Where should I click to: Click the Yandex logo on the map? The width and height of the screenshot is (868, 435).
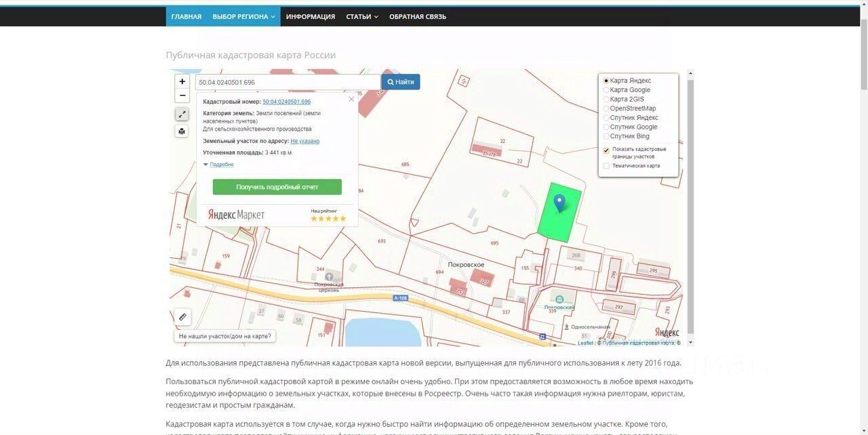(667, 332)
